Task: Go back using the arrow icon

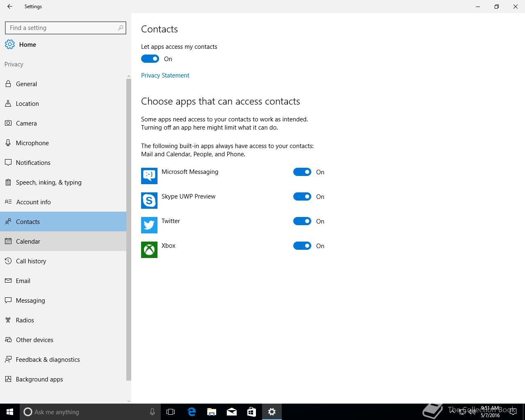Action: pos(10,7)
